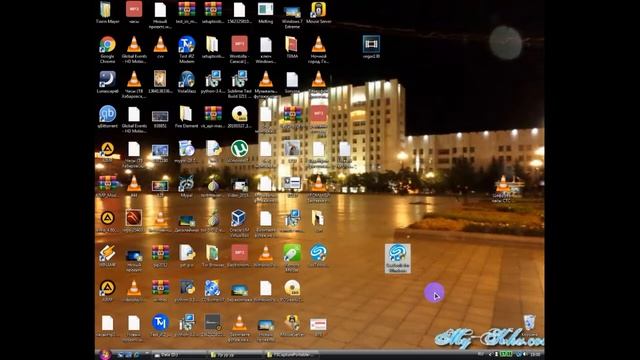Open the VistaGlazz shortcut
This screenshot has width=640, height=360.
pyautogui.click(x=187, y=80)
